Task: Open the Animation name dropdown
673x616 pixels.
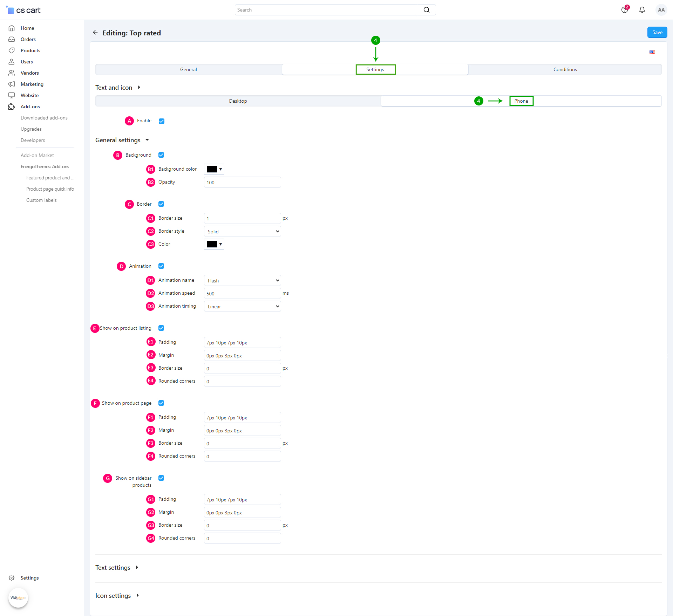Action: 242,280
